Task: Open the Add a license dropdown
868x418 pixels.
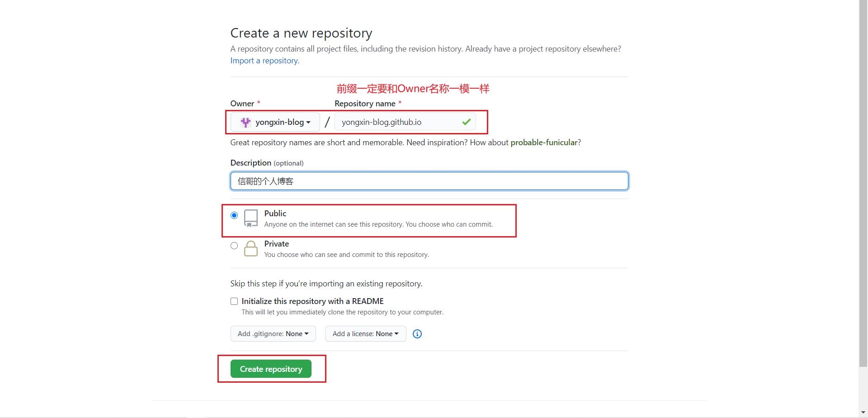Action: point(366,334)
